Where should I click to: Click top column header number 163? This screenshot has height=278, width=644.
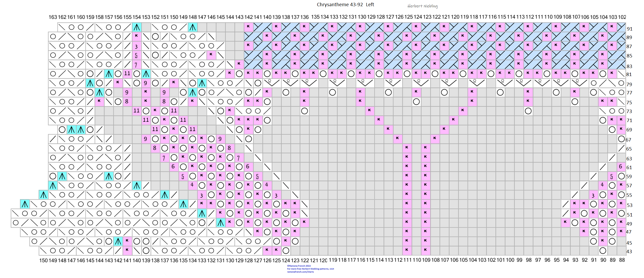coord(53,17)
